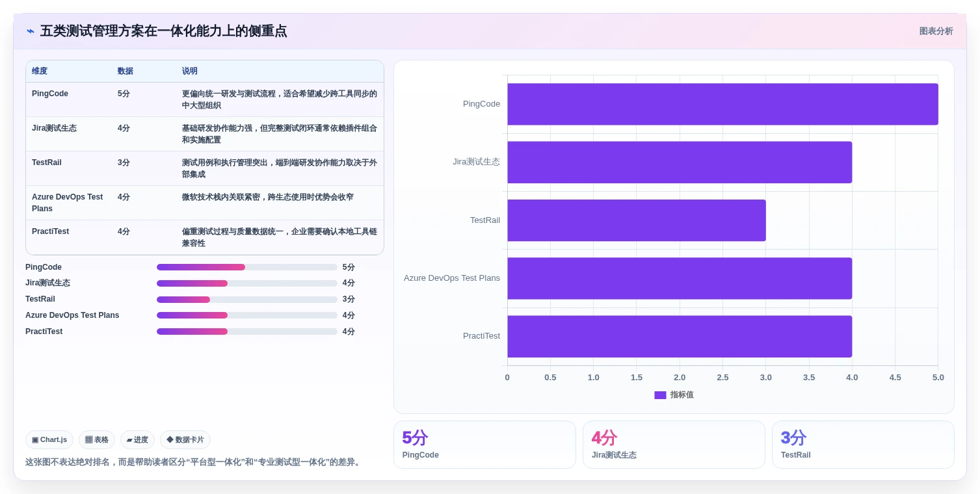Viewport: 980px width, 494px height.
Task: Click the 4分 Jira测试生态 data card
Action: point(674,445)
